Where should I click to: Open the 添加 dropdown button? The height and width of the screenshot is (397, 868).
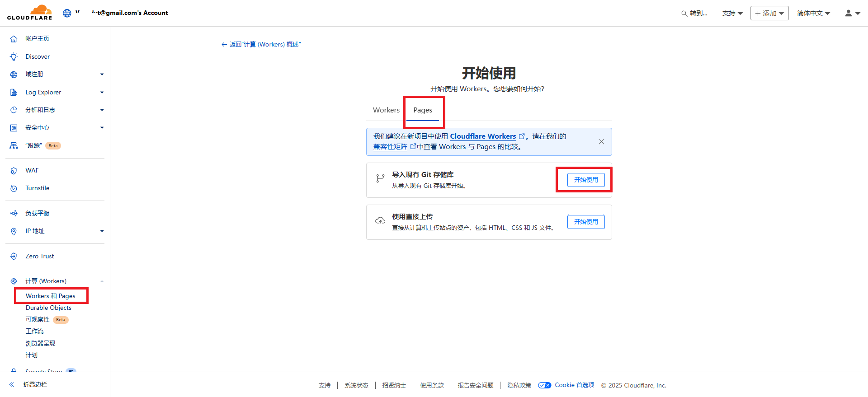tap(769, 13)
